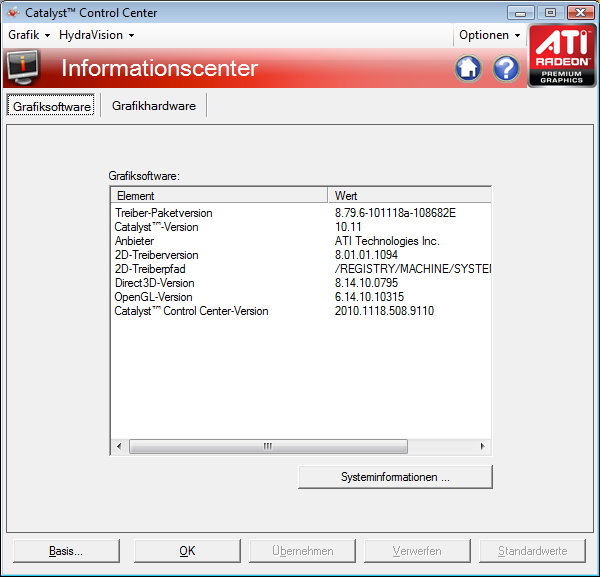Click value 8.79.6-101118a-108682E
This screenshot has width=600, height=577.
[x=395, y=213]
